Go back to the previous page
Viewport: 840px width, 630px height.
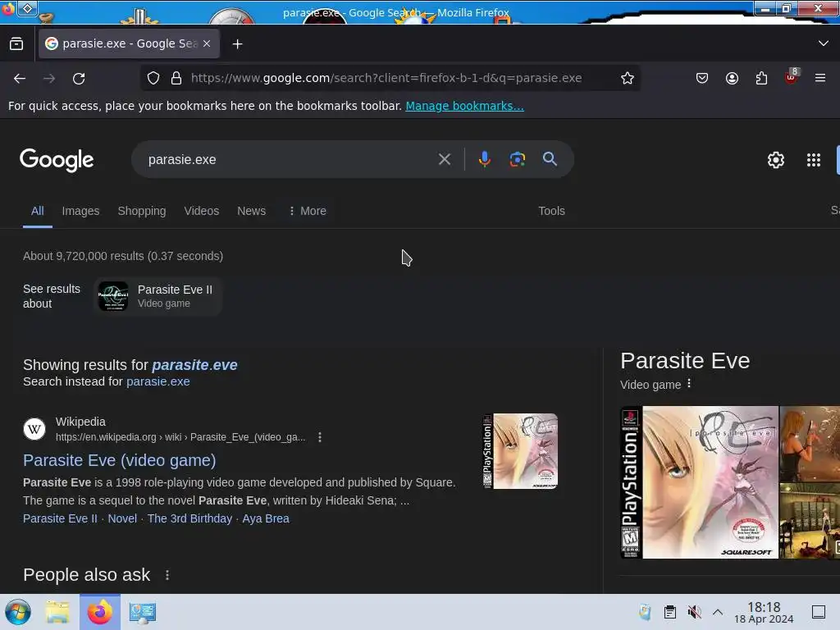click(x=20, y=78)
